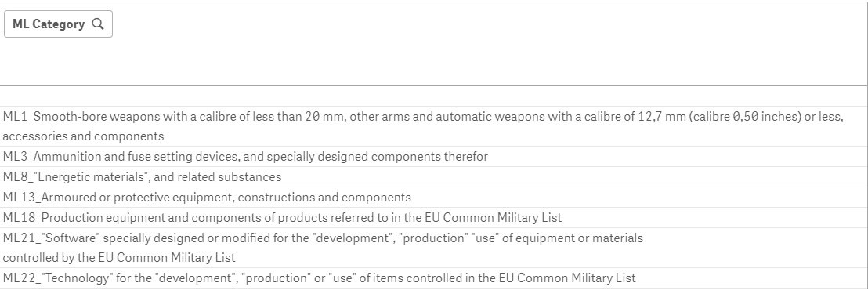
Task: Click 'specially designed components therefor' in ML3 row
Action: pos(377,157)
